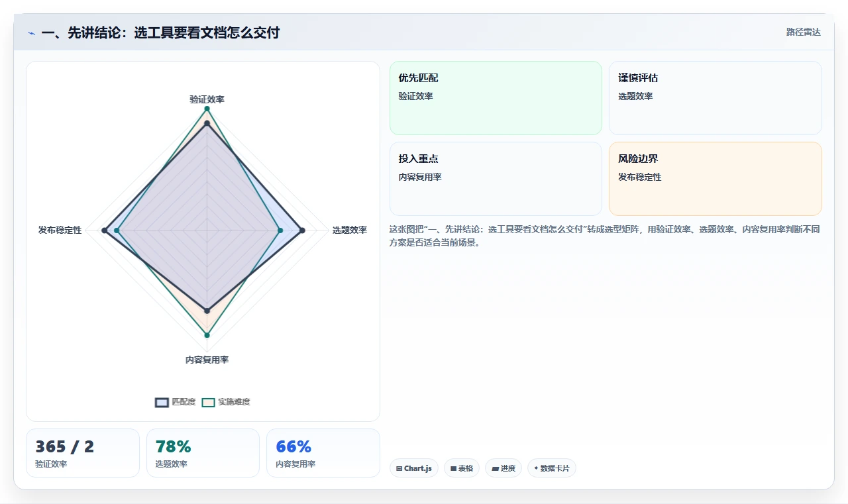Click 发布稳定性 text inside the 风险边界 card
This screenshot has width=848, height=504.
[x=640, y=177]
